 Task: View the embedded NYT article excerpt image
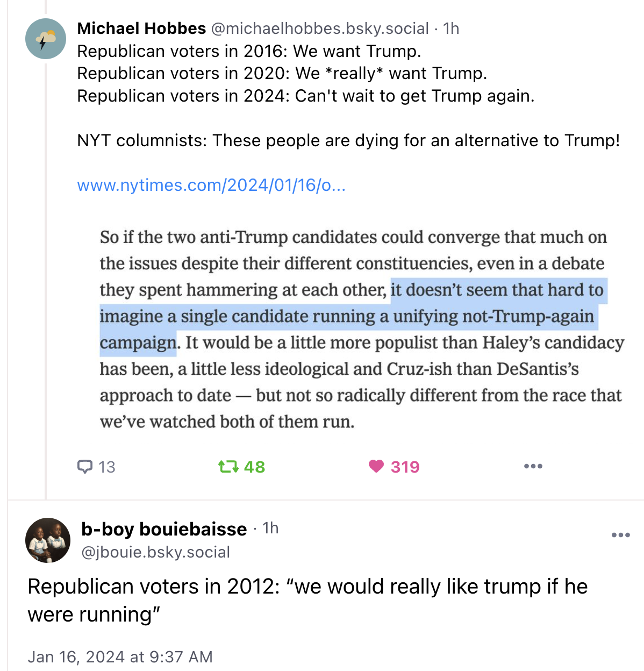[x=361, y=329]
